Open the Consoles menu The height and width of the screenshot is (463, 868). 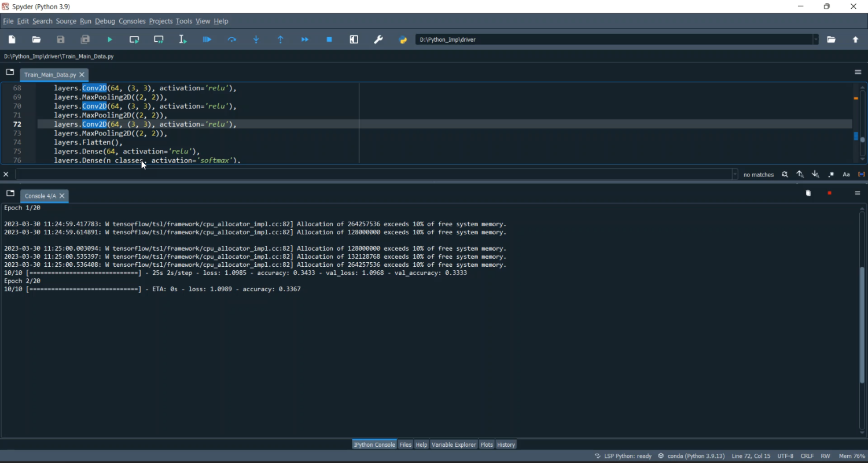click(132, 21)
